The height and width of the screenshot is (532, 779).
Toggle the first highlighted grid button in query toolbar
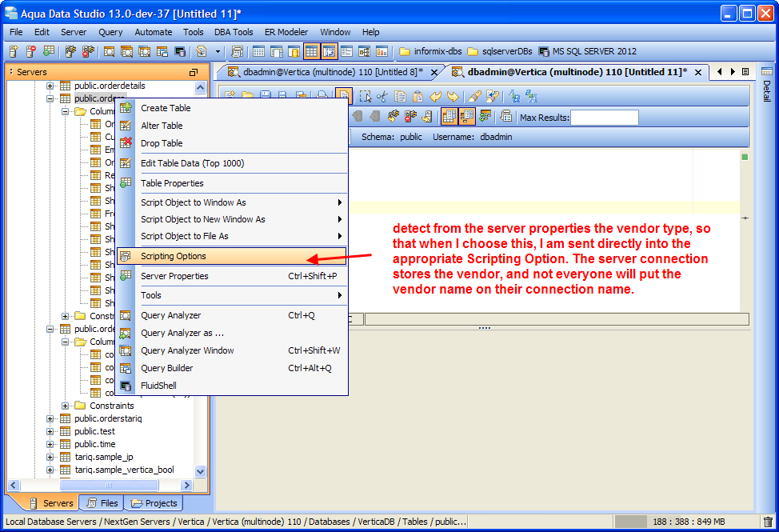pyautogui.click(x=449, y=117)
